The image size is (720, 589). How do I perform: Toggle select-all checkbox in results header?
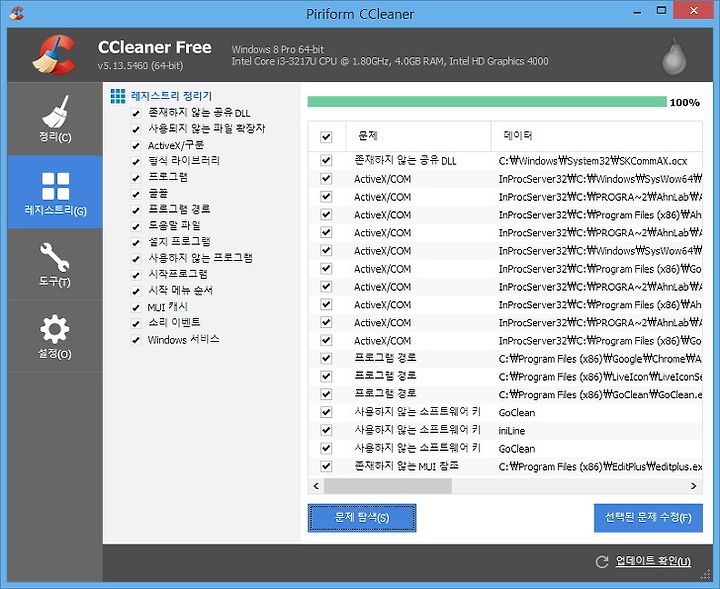326,137
